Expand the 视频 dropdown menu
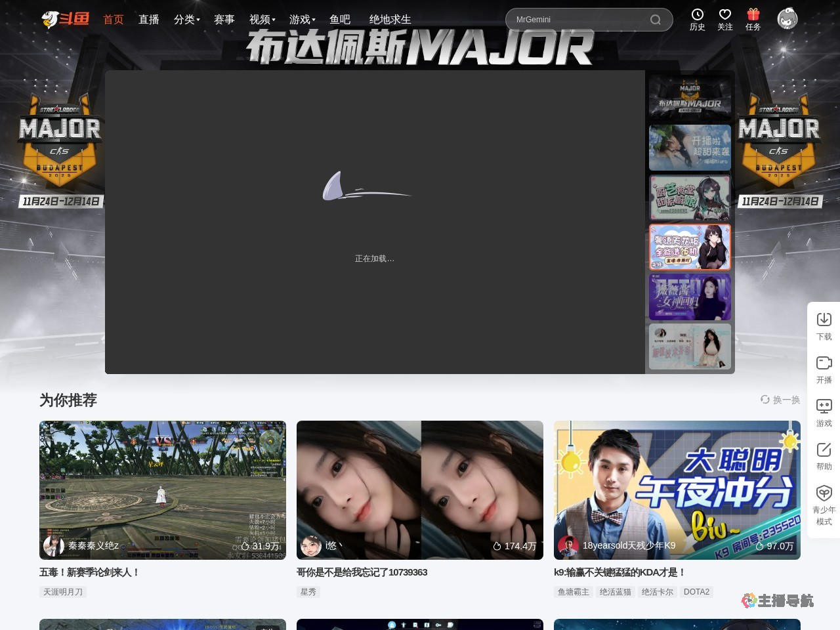Viewport: 840px width, 630px height. (x=261, y=20)
